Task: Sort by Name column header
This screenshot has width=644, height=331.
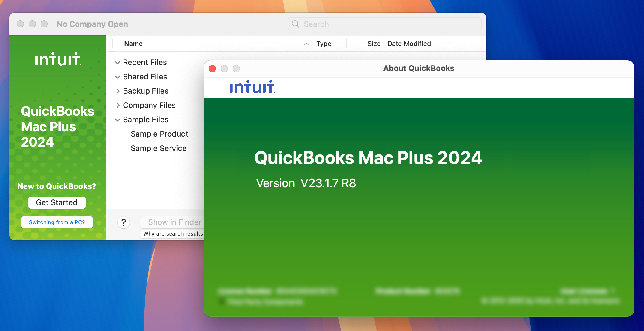Action: [133, 44]
